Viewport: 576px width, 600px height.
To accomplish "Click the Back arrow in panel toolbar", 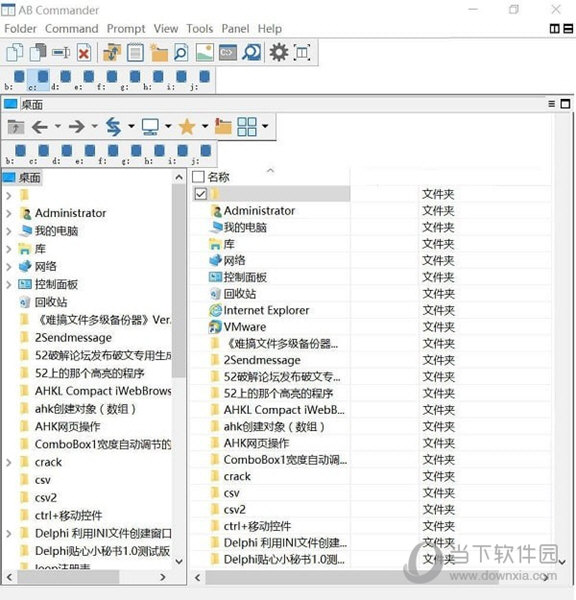I will tap(40, 126).
